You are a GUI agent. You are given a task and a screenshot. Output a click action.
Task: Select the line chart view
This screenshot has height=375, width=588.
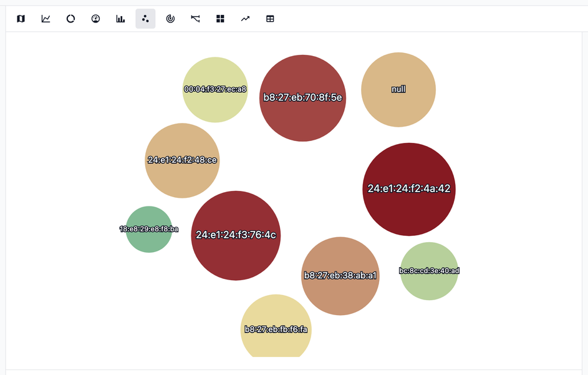click(46, 19)
